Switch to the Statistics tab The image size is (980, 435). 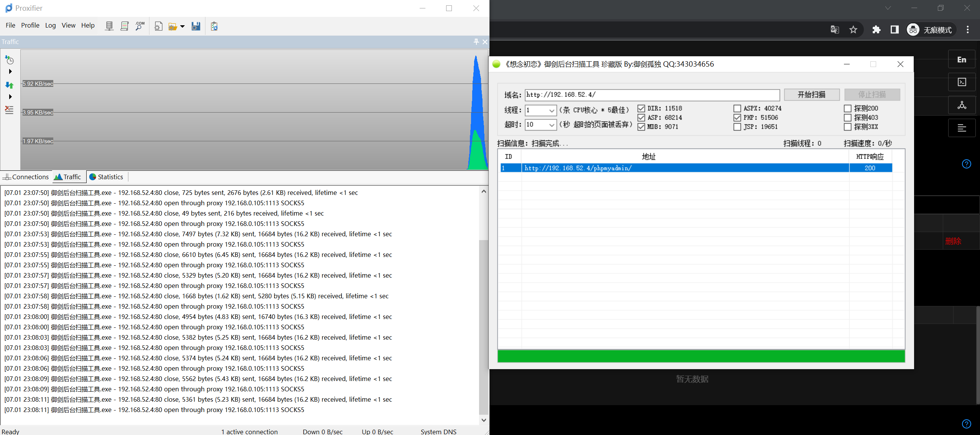pyautogui.click(x=106, y=177)
